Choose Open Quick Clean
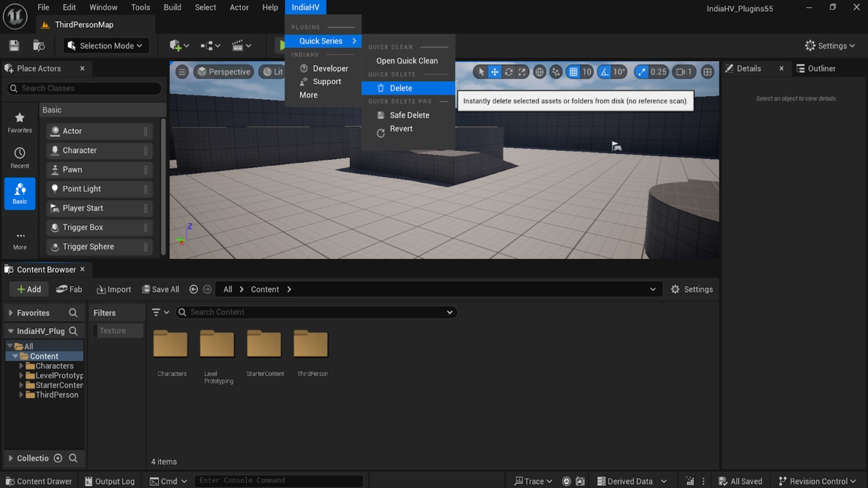868x488 pixels. click(x=408, y=61)
